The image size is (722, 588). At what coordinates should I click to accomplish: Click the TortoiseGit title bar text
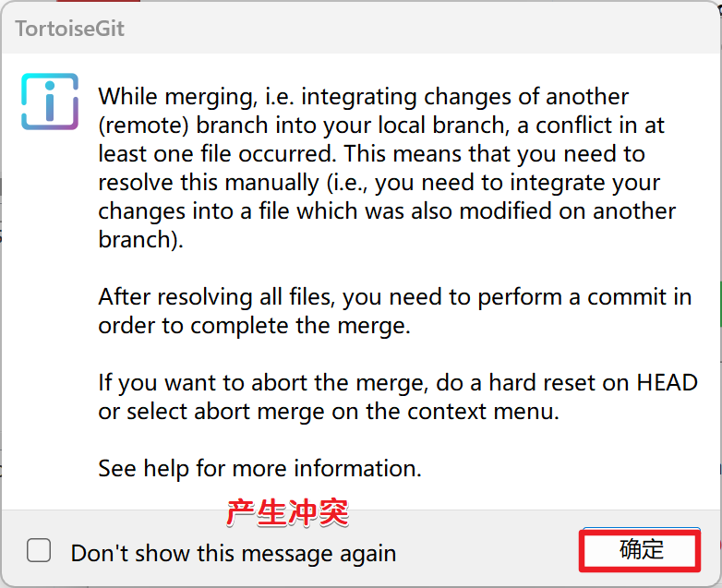pos(70,28)
